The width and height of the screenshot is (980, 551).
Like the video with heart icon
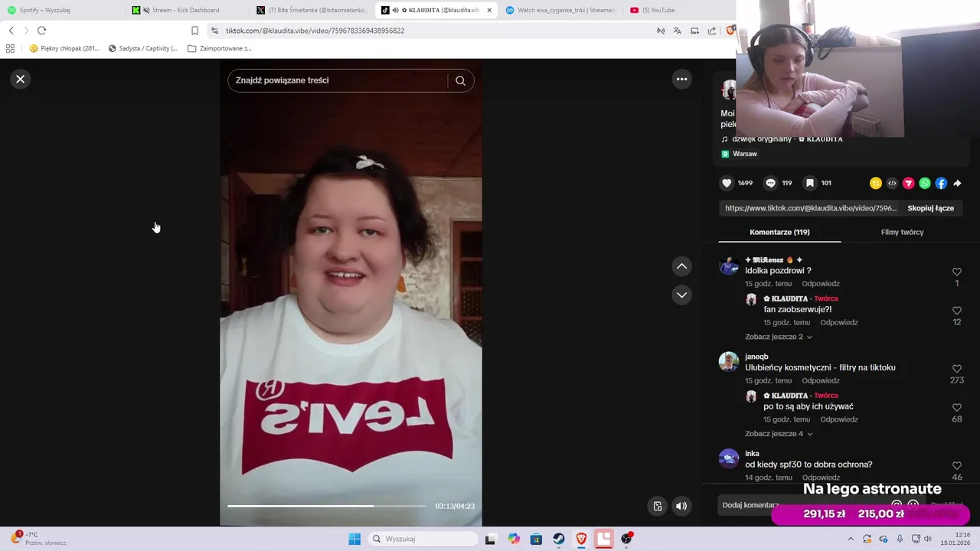(x=727, y=183)
